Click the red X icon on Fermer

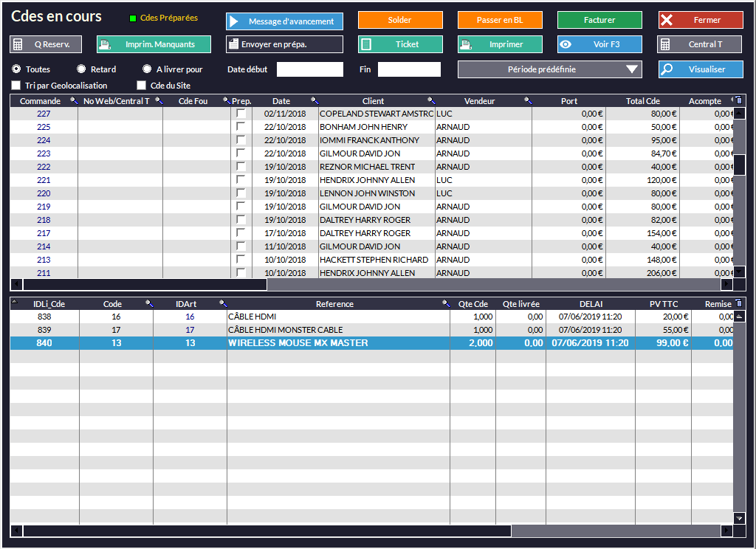coord(667,20)
